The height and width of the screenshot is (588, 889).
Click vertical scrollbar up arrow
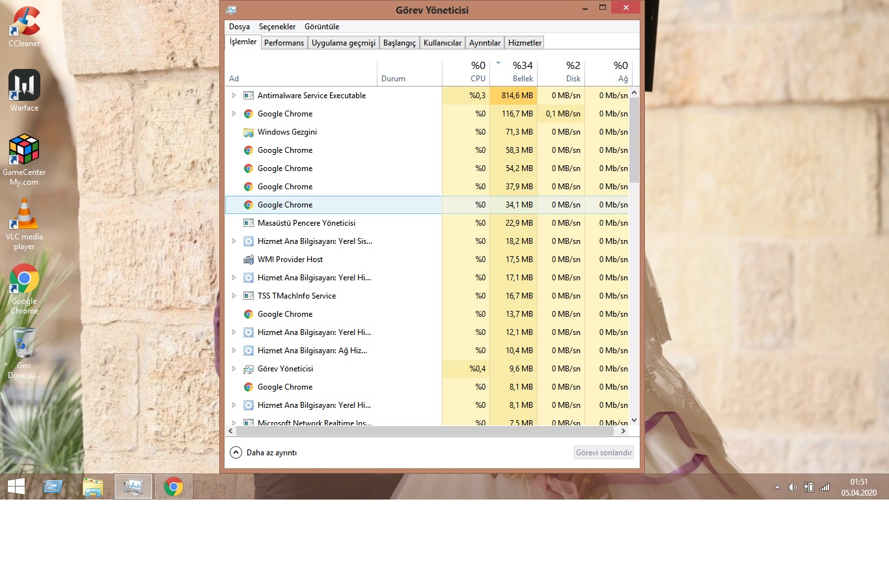pyautogui.click(x=635, y=93)
